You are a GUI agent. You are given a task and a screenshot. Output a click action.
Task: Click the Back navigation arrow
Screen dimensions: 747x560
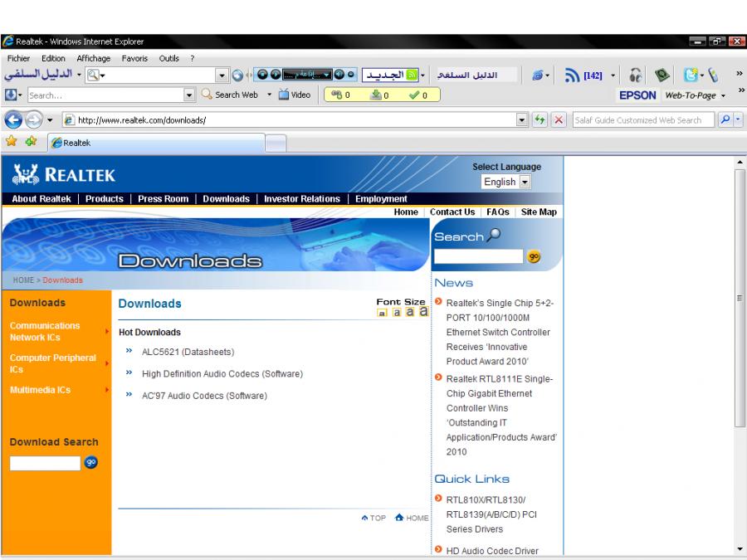click(x=12, y=120)
